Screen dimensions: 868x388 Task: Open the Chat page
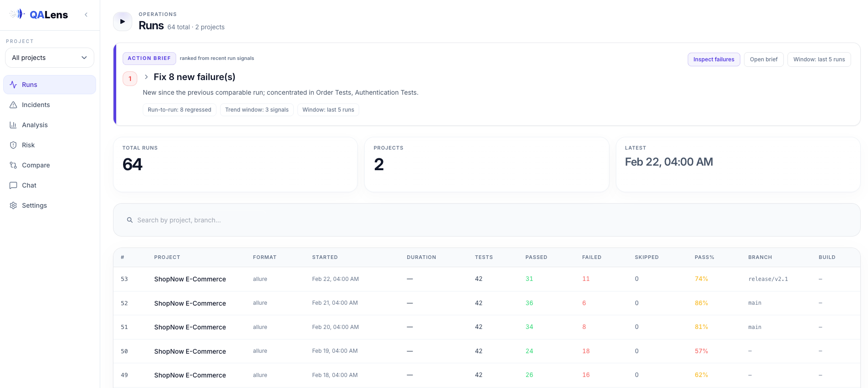[x=49, y=185]
